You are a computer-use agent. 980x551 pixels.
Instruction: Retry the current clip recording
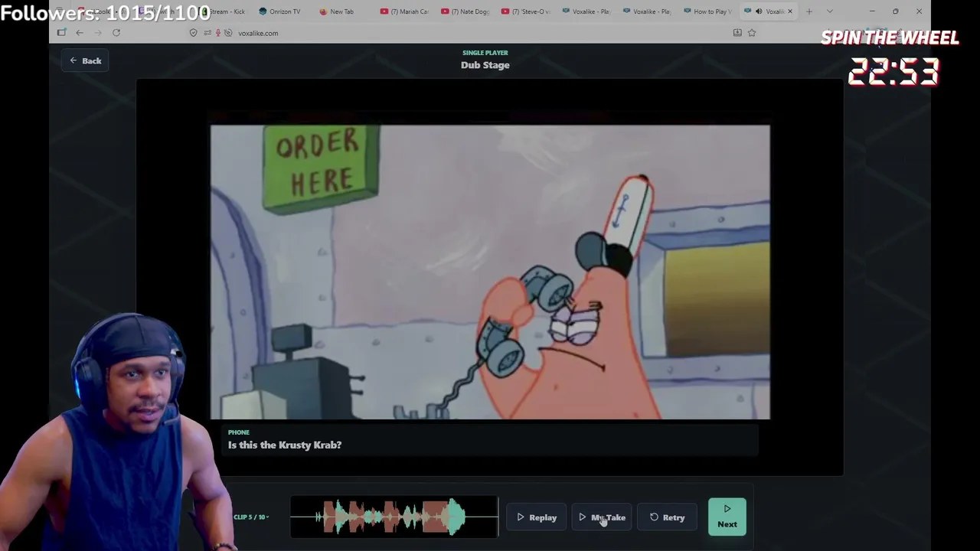pyautogui.click(x=667, y=517)
